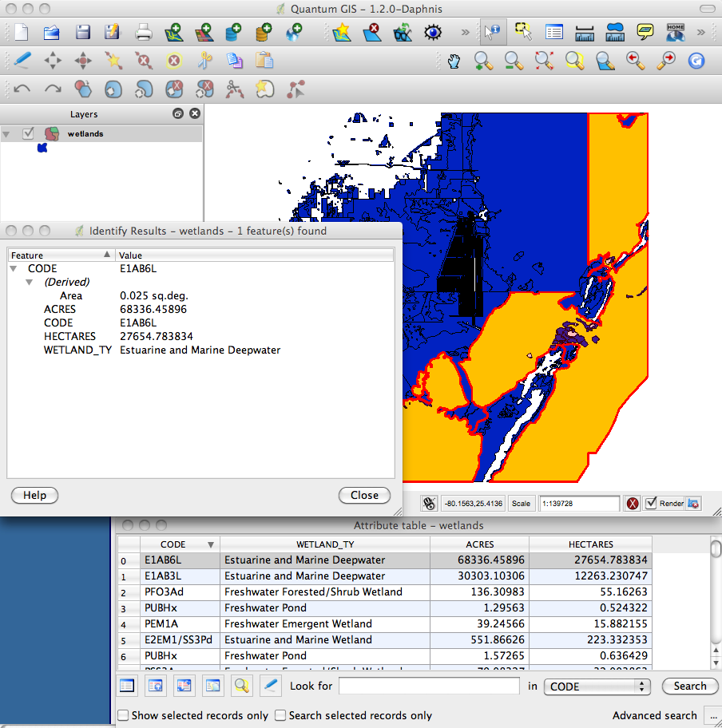Select the Measure Line tool
The height and width of the screenshot is (728, 722).
pos(585,32)
